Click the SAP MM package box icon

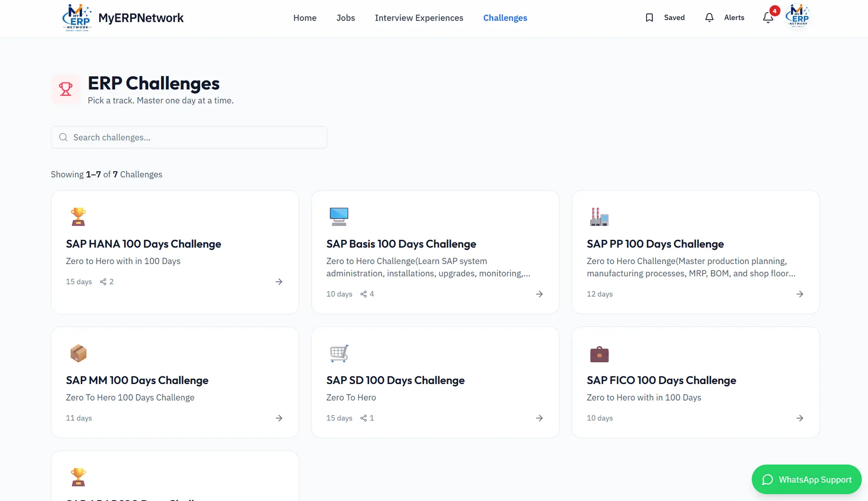(78, 353)
